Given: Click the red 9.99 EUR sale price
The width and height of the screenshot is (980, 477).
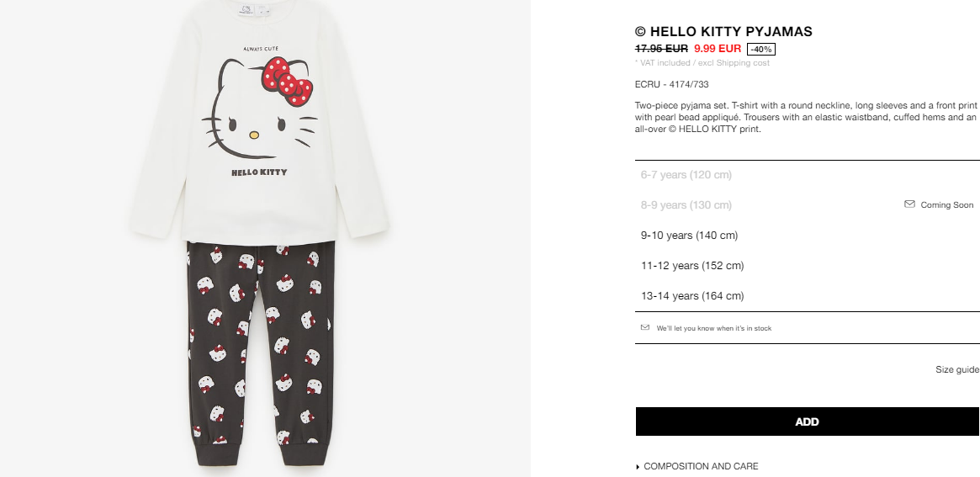Looking at the screenshot, I should (718, 48).
